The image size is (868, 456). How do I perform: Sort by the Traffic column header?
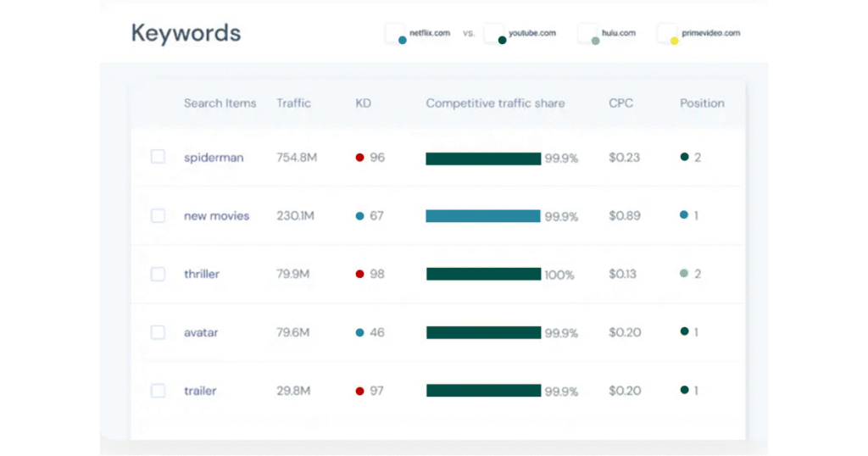(x=293, y=103)
